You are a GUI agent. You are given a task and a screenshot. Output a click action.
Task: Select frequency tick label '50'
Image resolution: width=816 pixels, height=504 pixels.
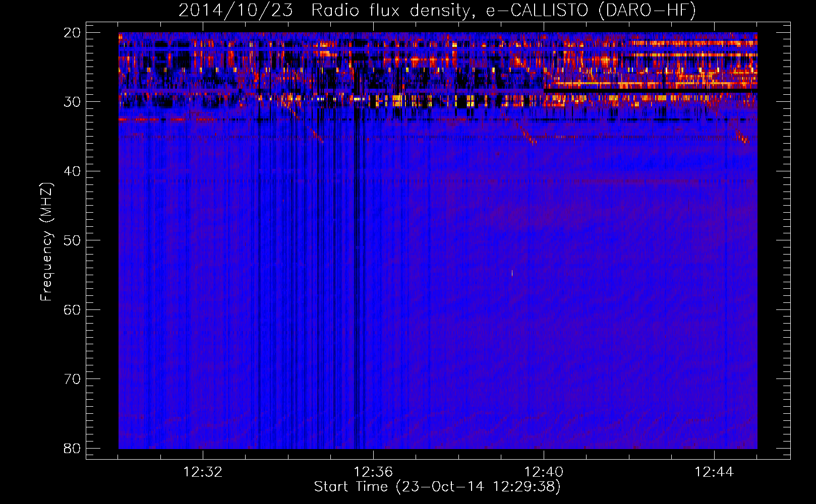tap(73, 240)
